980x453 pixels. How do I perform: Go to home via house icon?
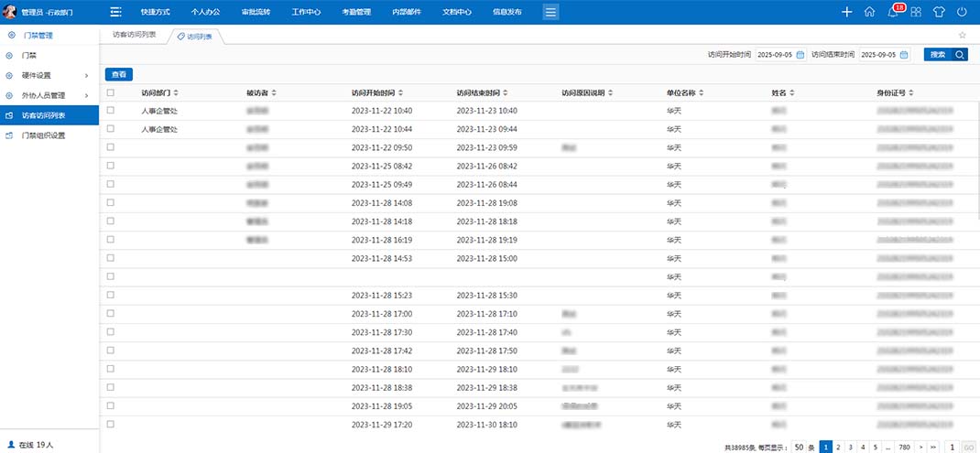tap(869, 12)
